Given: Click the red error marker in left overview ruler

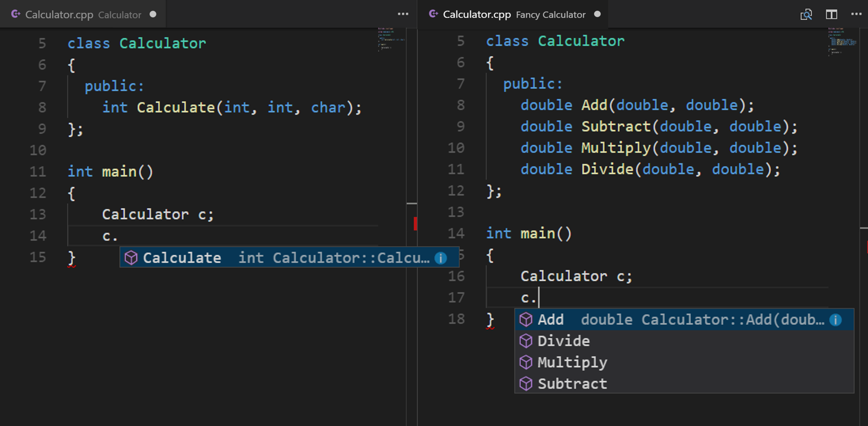Looking at the screenshot, I should (x=415, y=223).
